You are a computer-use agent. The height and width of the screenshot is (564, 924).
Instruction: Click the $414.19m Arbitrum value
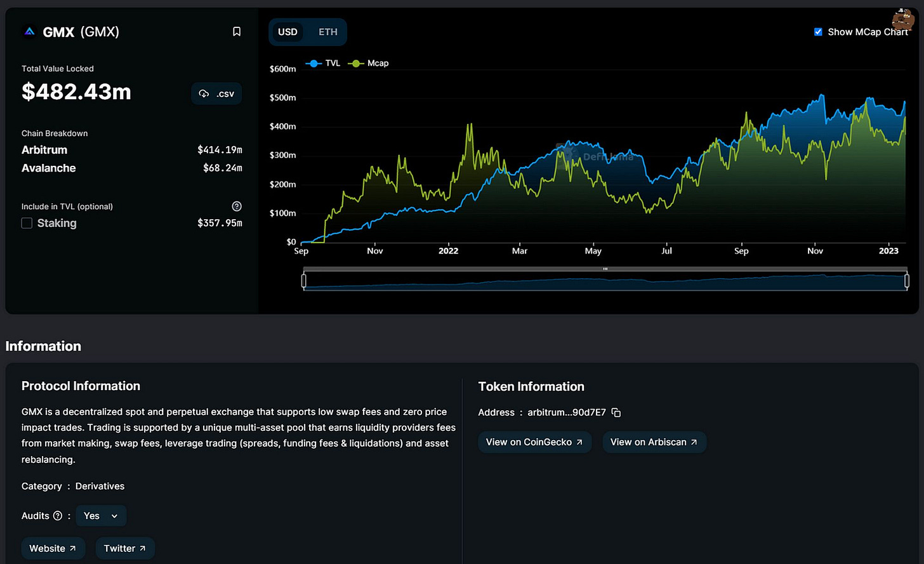220,150
